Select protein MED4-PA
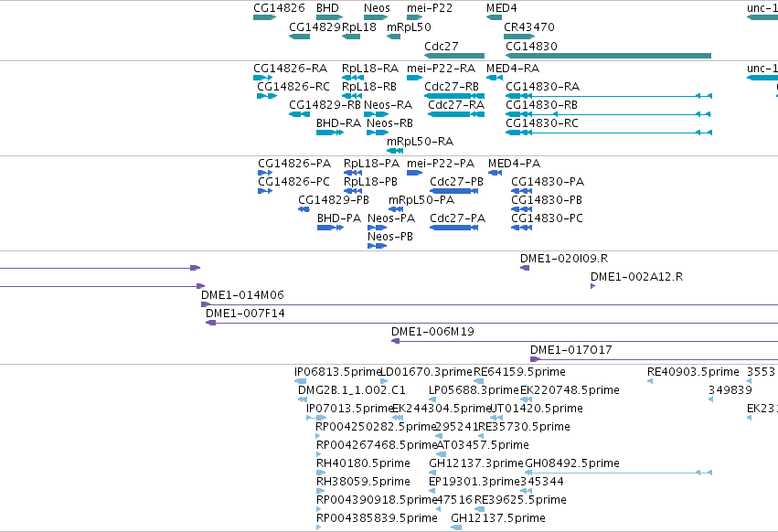Viewport: 778px width, 532px height. point(514,164)
